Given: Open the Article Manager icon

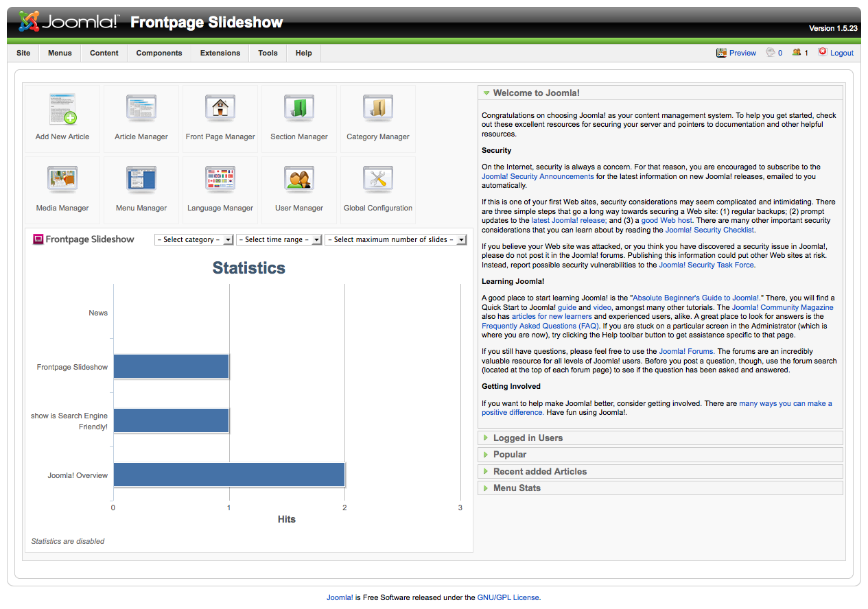Looking at the screenshot, I should (x=141, y=118).
